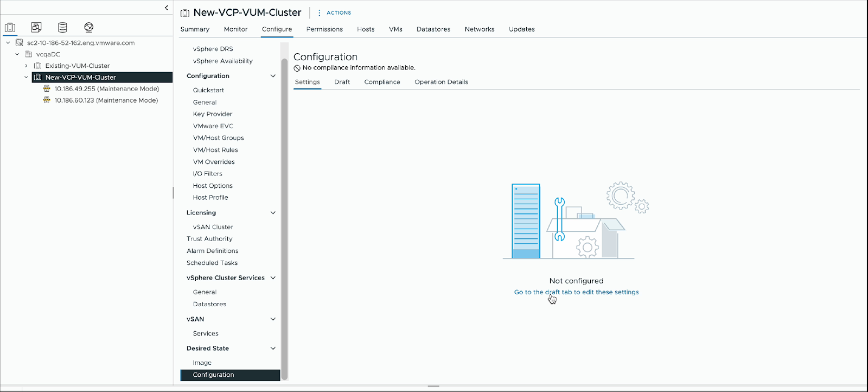Open Scheduled Tasks
This screenshot has width=868, height=392.
click(x=212, y=263)
